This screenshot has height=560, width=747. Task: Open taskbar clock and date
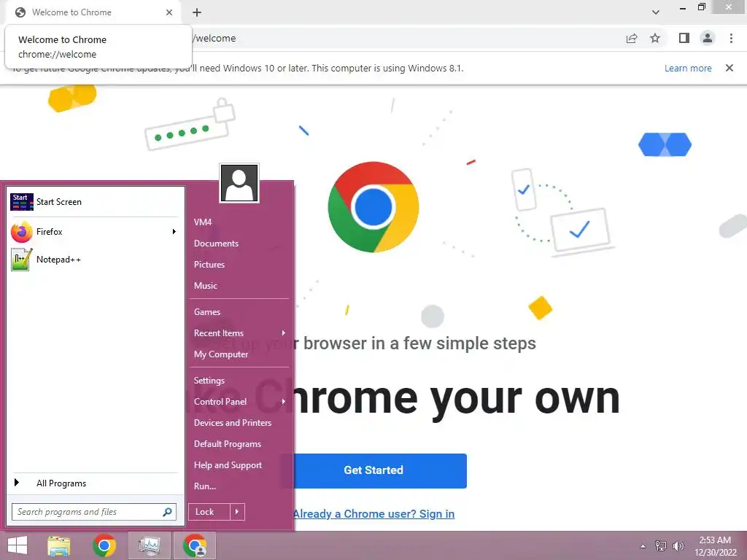(715, 546)
